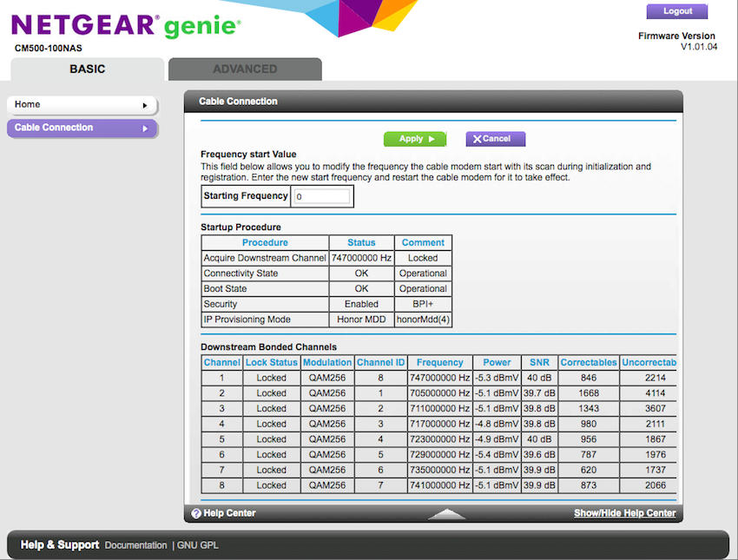This screenshot has width=738, height=560.
Task: Click the Firmware Version V1.01.04 text
Action: [677, 42]
